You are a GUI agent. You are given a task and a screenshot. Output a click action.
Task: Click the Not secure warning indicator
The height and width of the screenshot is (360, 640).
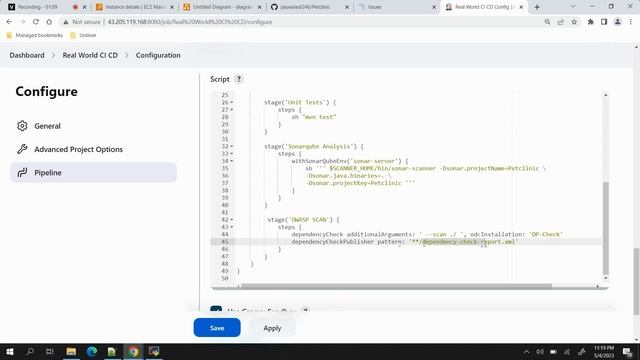pyautogui.click(x=82, y=22)
